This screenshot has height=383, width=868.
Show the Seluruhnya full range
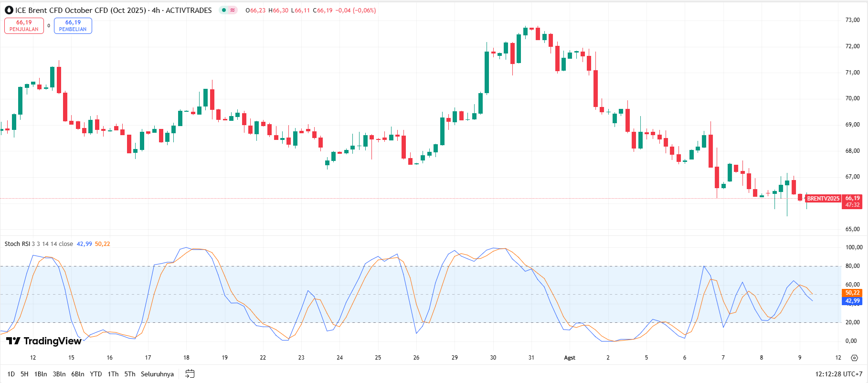157,374
